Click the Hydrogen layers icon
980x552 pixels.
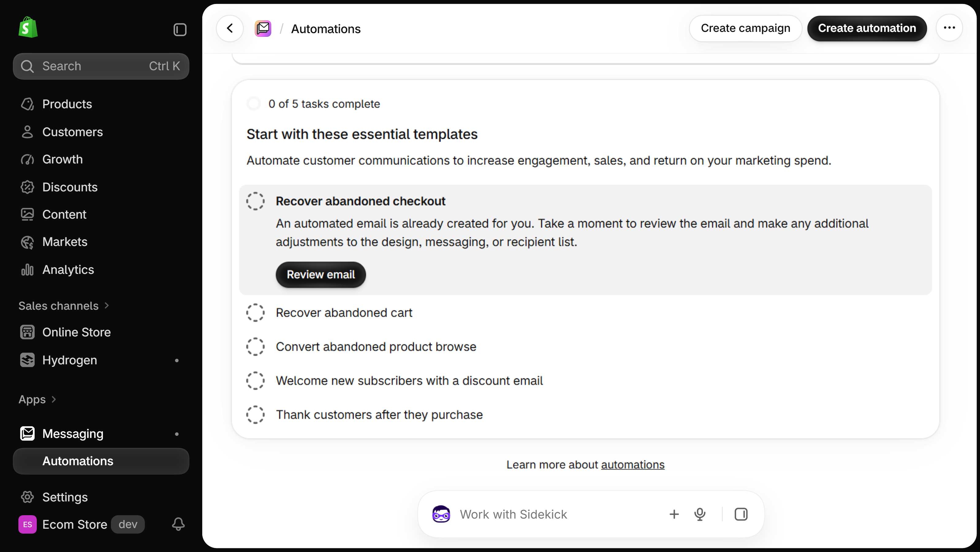(27, 360)
